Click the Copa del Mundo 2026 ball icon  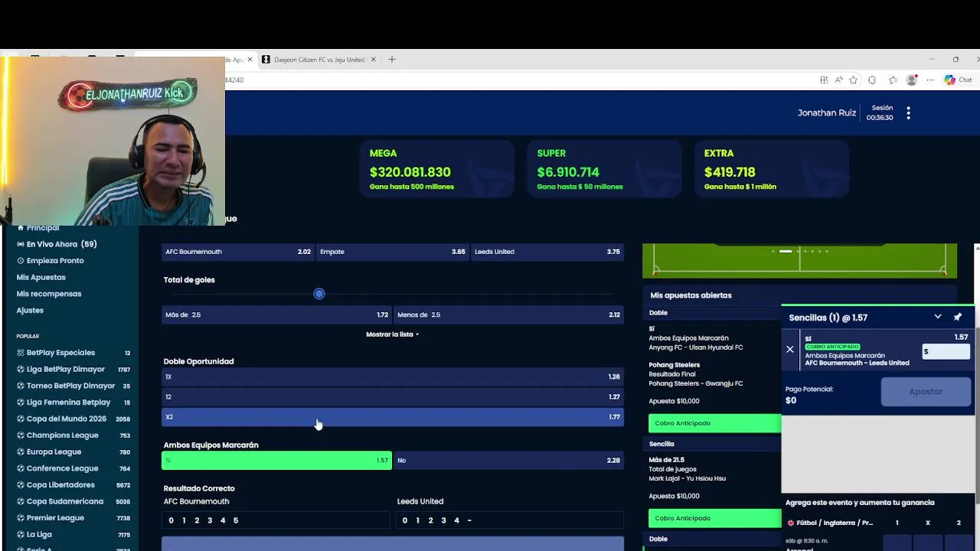coord(21,419)
